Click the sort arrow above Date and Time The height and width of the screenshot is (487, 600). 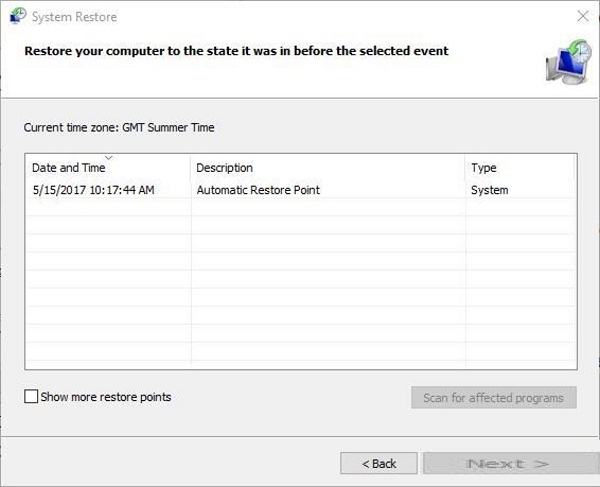tap(108, 157)
